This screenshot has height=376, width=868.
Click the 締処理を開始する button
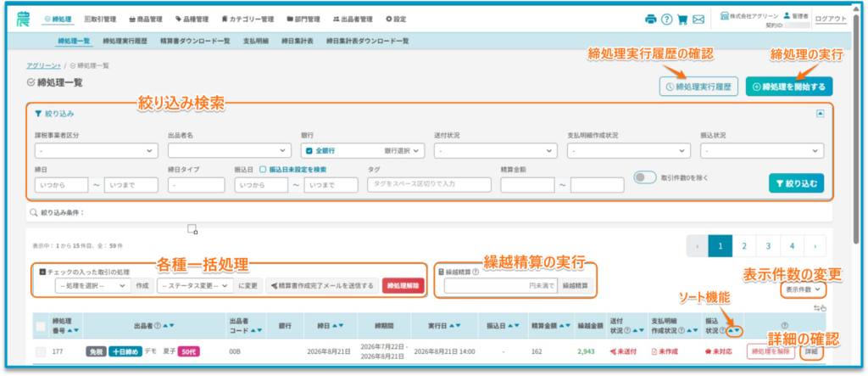789,87
